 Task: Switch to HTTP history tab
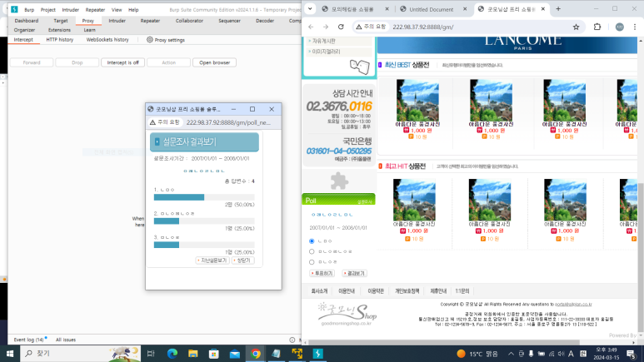[x=59, y=40]
